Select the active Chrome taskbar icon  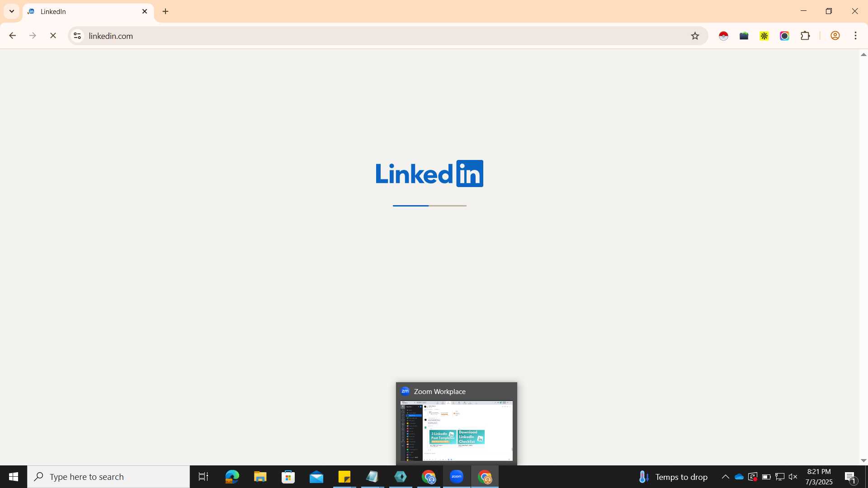coord(485,477)
